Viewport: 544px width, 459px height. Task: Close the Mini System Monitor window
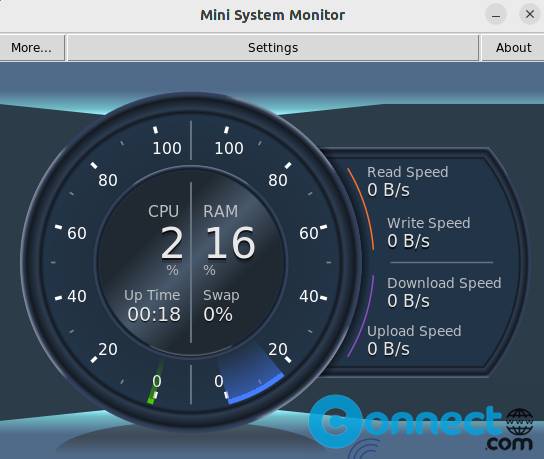coord(529,15)
